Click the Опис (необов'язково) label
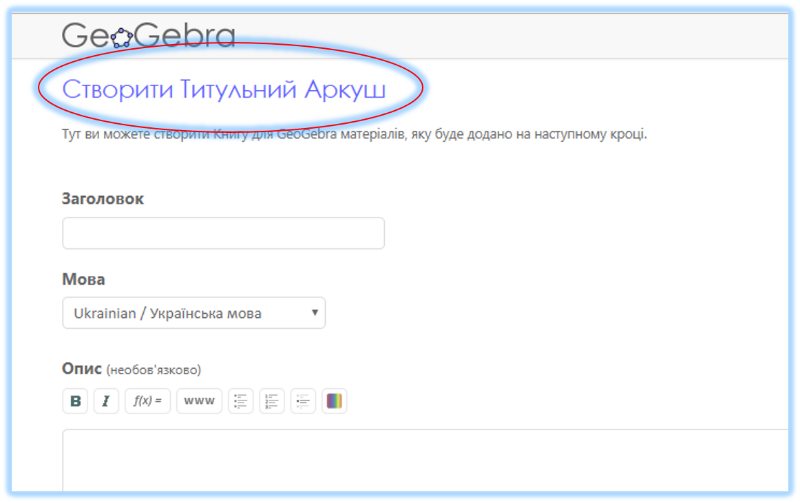 [x=132, y=369]
